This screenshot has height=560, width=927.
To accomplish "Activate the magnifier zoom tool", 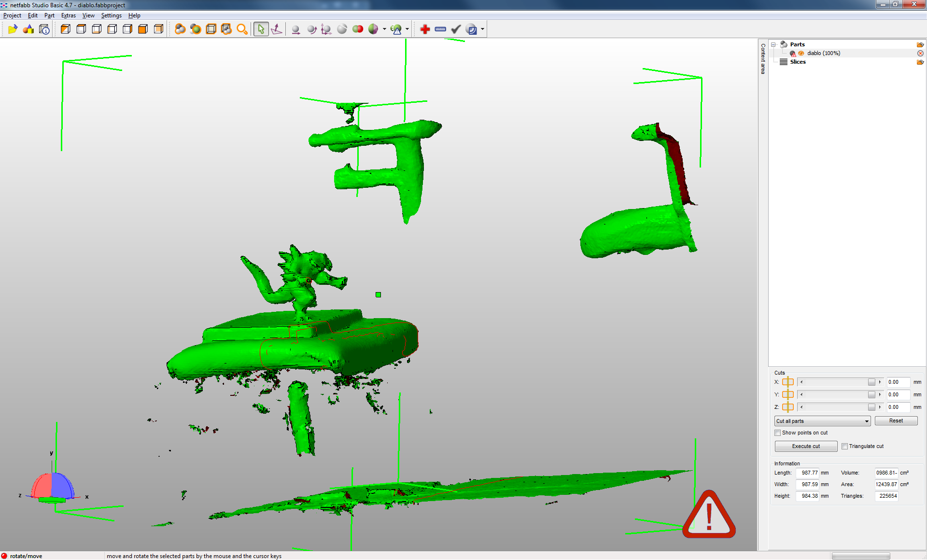I will (242, 29).
